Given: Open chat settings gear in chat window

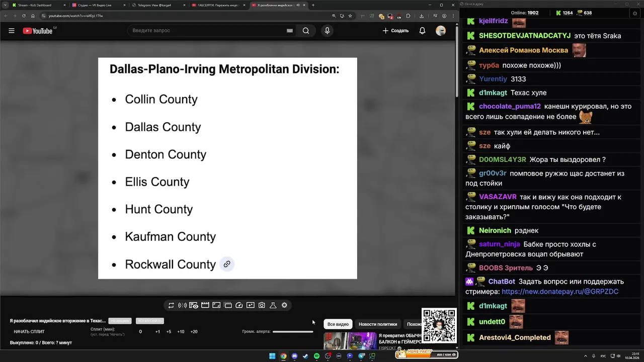Looking at the screenshot, I should 634,13.
